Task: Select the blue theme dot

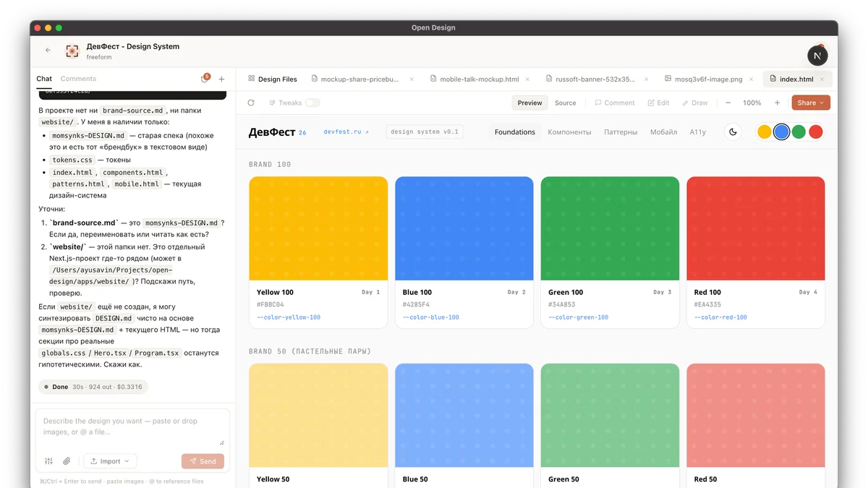Action: pos(781,132)
